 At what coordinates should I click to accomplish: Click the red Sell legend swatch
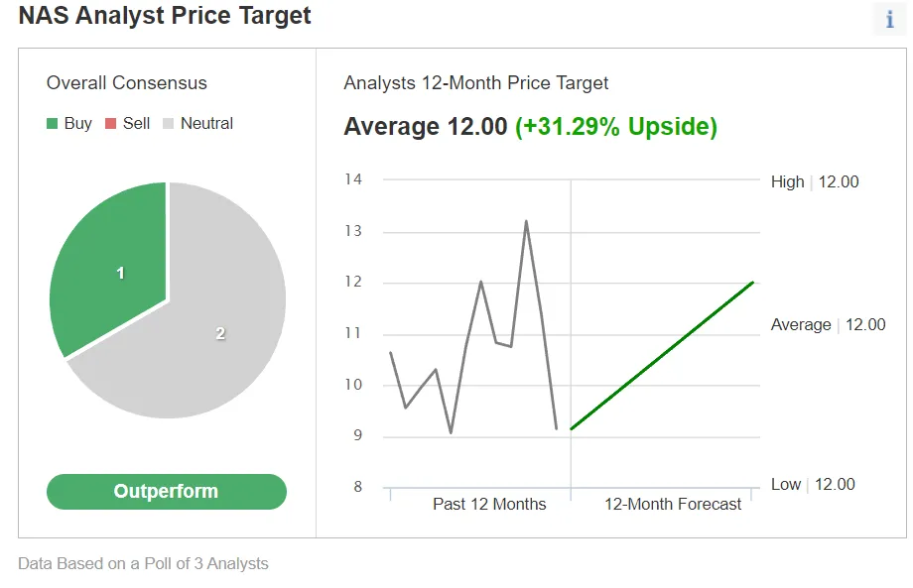111,124
